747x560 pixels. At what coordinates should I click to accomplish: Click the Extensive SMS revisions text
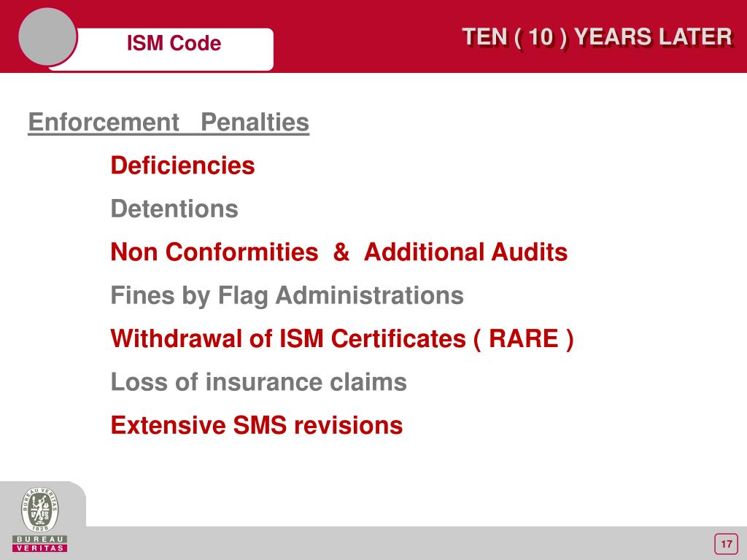[257, 425]
